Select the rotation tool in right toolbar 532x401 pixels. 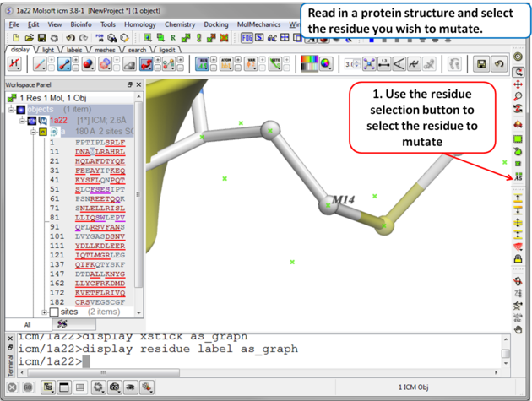pos(518,72)
